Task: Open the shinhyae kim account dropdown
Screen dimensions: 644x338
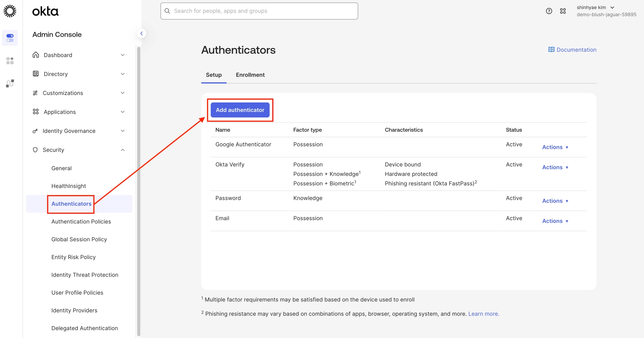Action: (595, 8)
